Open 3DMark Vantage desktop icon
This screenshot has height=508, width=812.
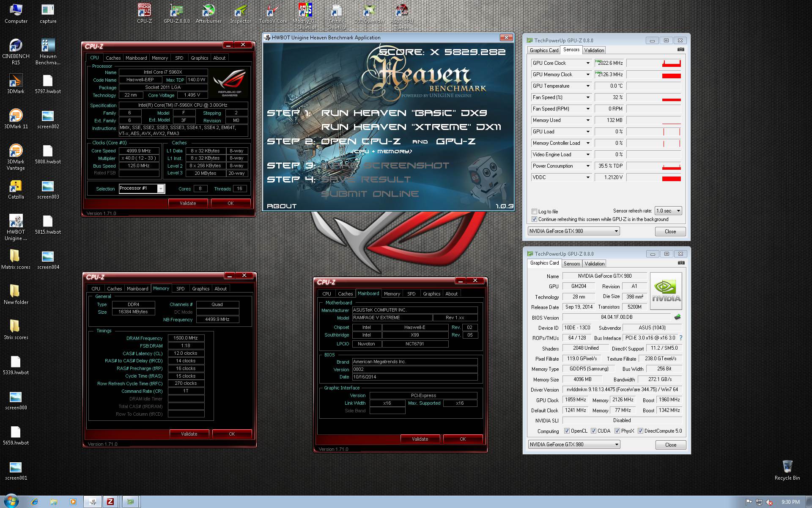(16, 157)
